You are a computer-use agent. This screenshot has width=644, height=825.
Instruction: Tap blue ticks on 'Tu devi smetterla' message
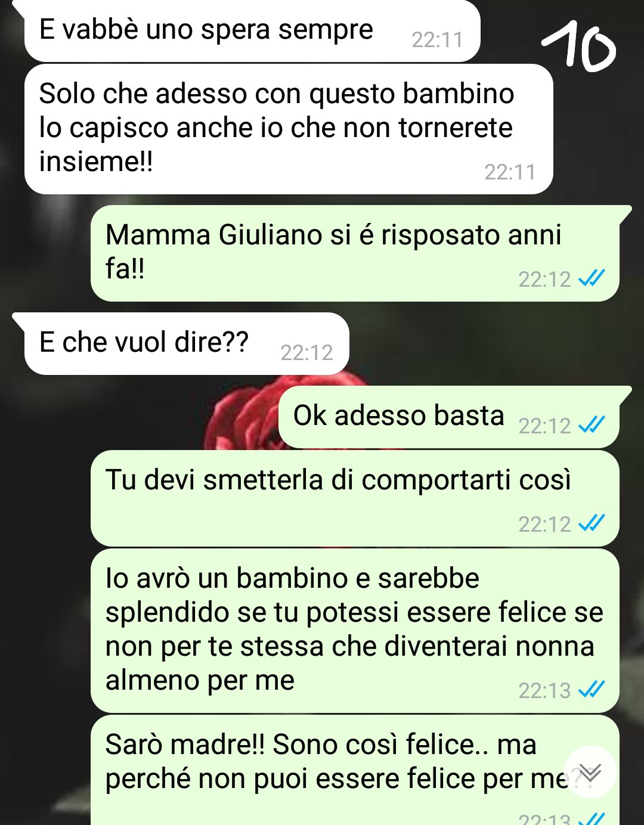point(592,523)
